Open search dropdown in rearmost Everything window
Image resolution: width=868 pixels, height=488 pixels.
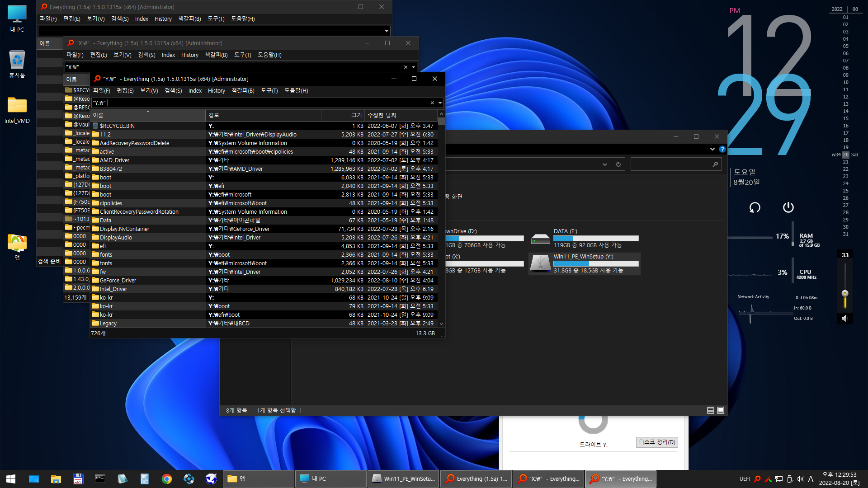tap(387, 31)
